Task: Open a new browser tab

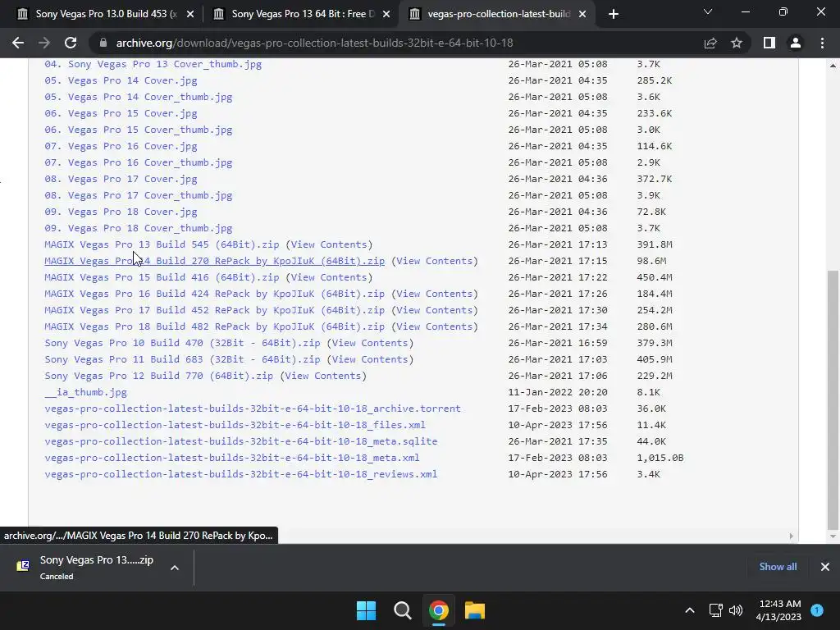Action: click(x=614, y=14)
